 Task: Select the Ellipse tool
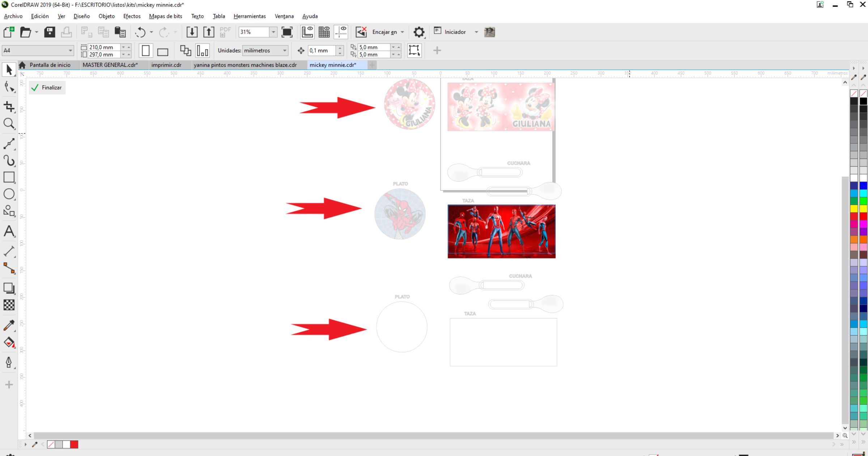pos(9,194)
